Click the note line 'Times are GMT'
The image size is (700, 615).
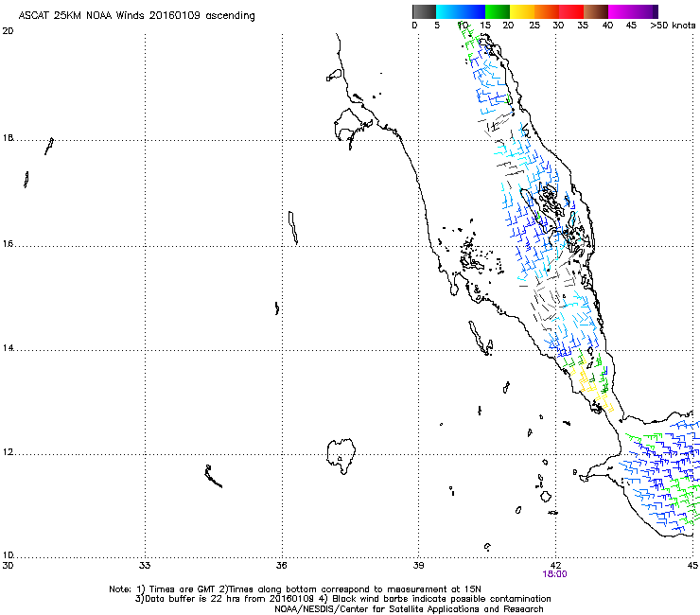[x=183, y=589]
